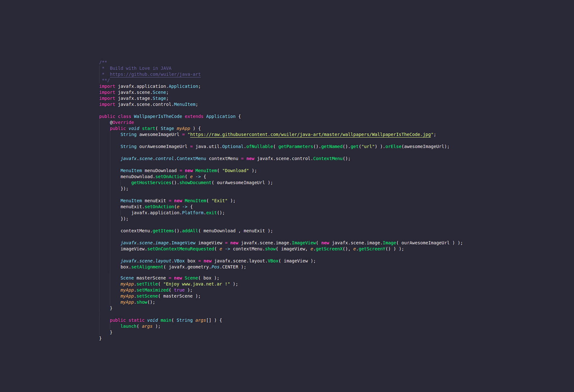Click the "Exit" string literal

point(219,201)
